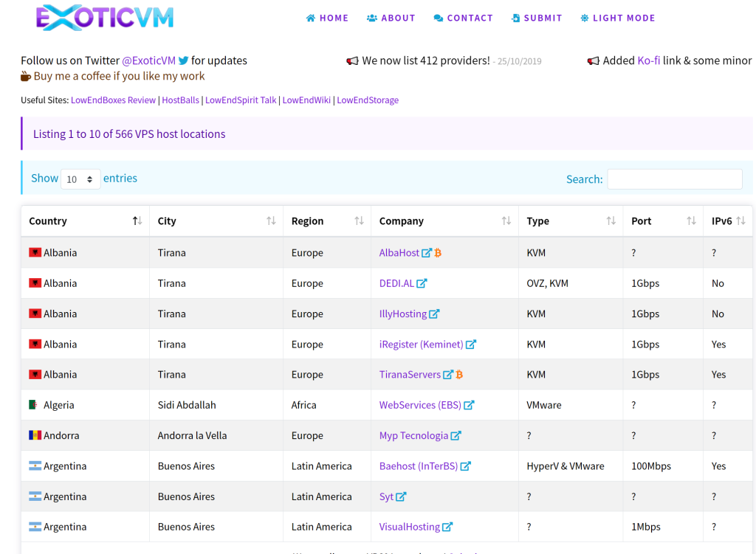Click Syt external link icon
This screenshot has height=554, width=756.
pyautogui.click(x=401, y=496)
